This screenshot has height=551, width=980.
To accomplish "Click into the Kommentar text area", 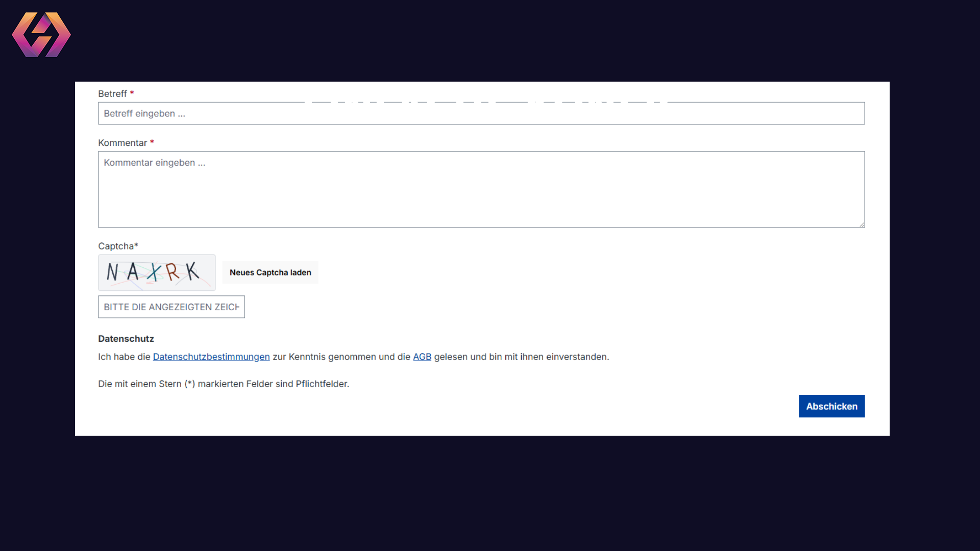I will (481, 189).
